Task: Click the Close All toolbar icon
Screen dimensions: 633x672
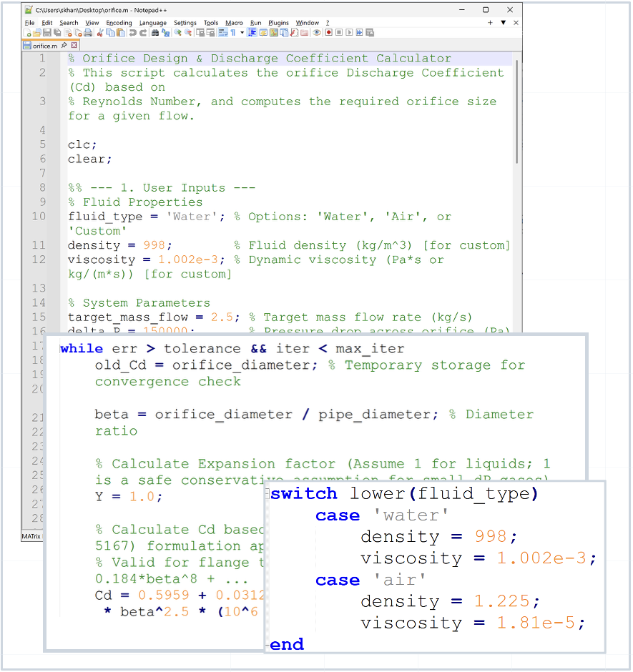Action: (78, 33)
